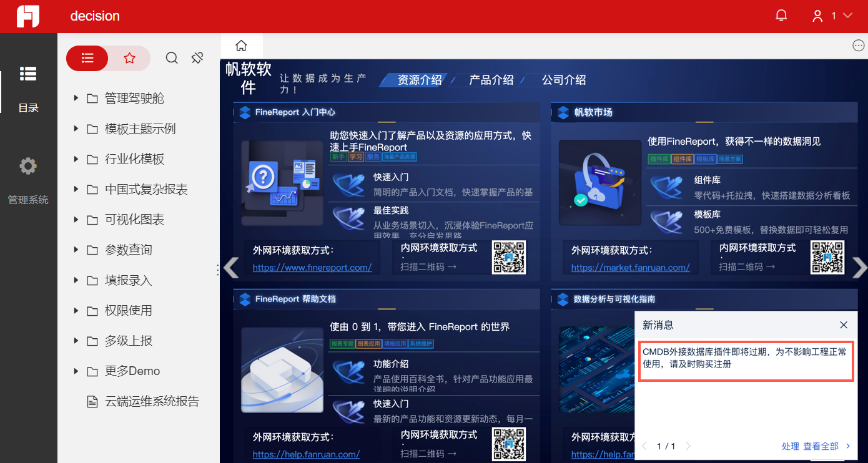Expand the user menu chevron
Viewport: 868px width, 463px height.
(847, 16)
